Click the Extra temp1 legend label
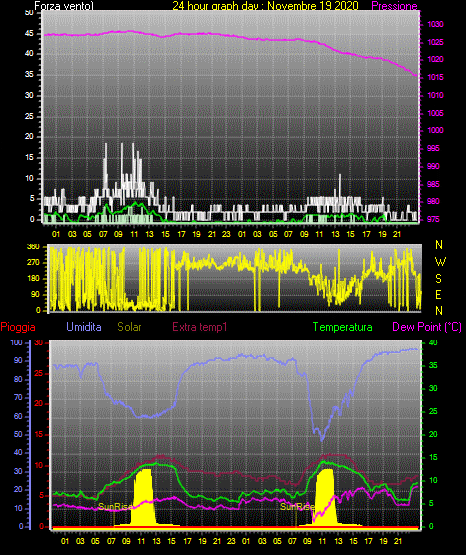 coord(200,327)
